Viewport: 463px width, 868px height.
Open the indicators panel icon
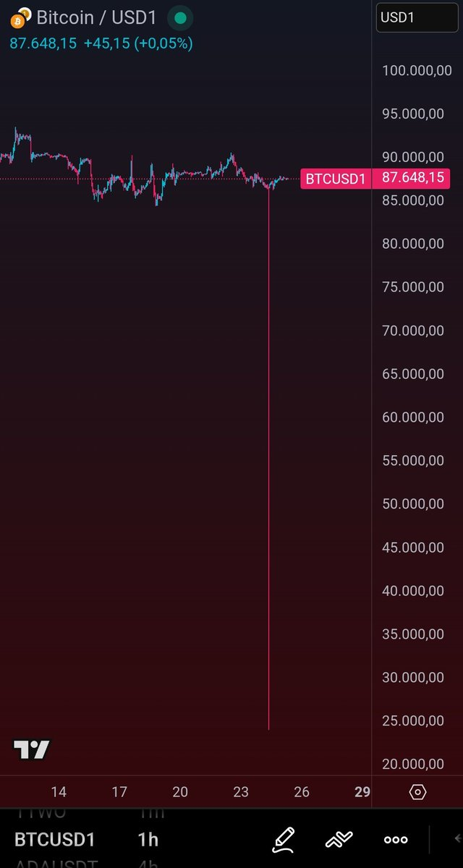click(x=340, y=839)
